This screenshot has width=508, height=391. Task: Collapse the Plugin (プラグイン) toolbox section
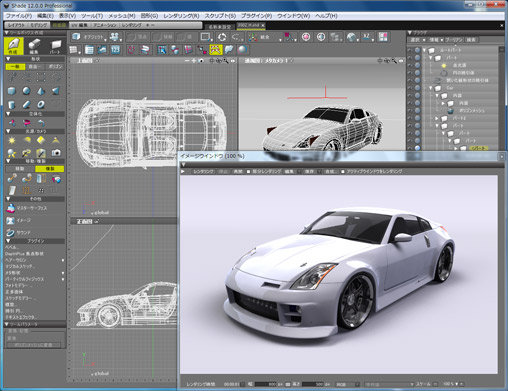point(8,241)
